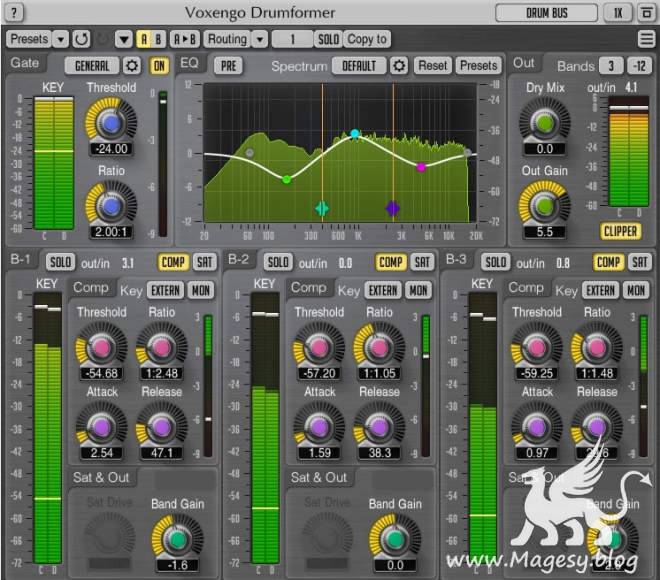The width and height of the screenshot is (660, 580).
Task: Open B-2 Key tab
Action: point(349,291)
